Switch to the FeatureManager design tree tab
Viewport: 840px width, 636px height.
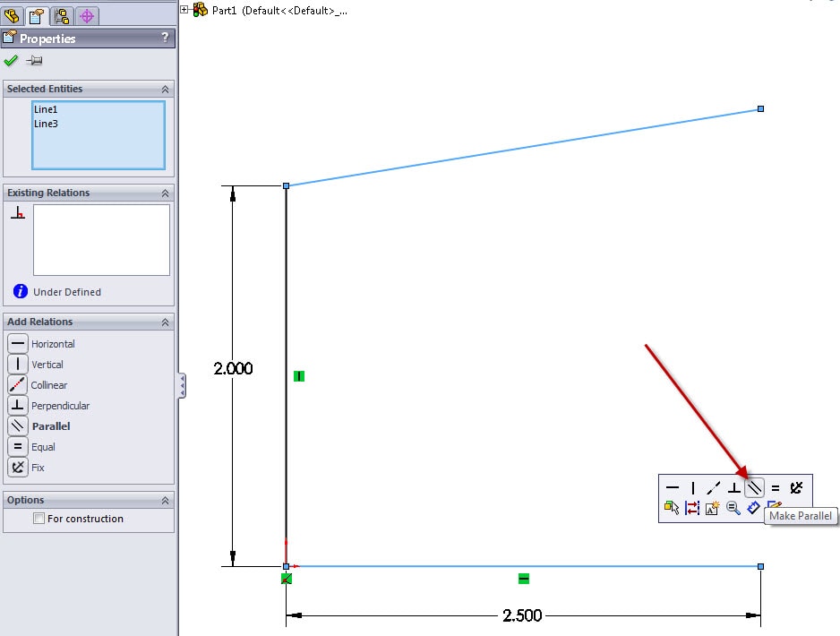12,15
